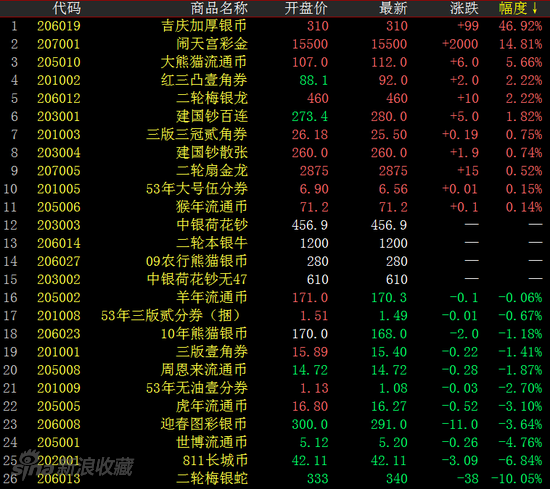The height and width of the screenshot is (489, 550).
Task: Click the latest price 25.50
Action: point(389,135)
